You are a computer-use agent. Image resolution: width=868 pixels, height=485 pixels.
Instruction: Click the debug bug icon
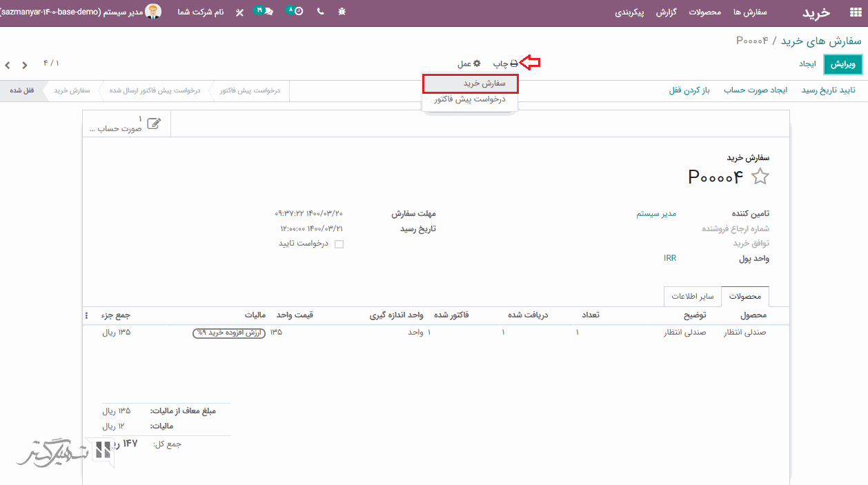tap(342, 12)
